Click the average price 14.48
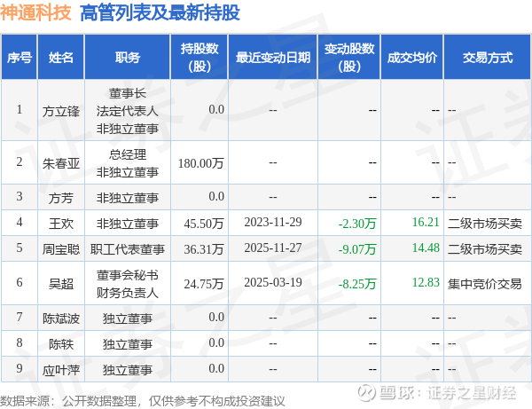This screenshot has height=409, width=532. (426, 248)
